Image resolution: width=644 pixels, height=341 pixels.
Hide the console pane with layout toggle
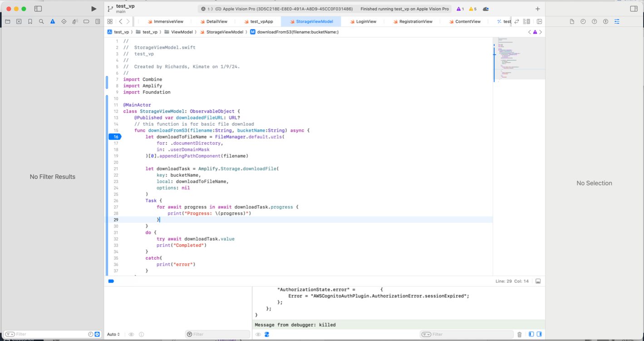539,334
